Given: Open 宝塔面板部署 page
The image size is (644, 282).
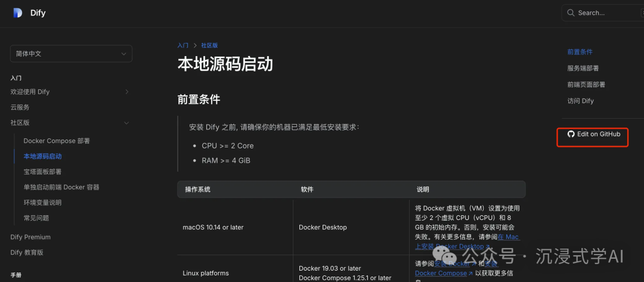Looking at the screenshot, I should (x=43, y=172).
